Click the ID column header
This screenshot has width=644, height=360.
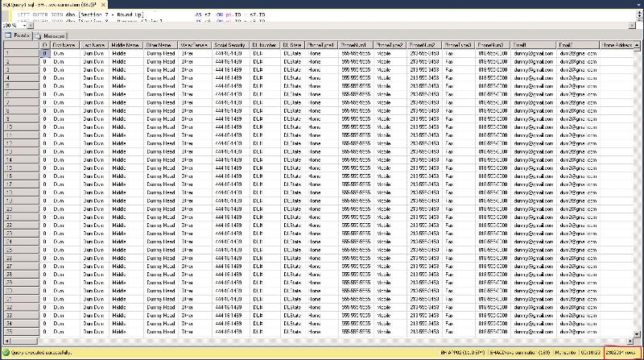click(x=45, y=45)
